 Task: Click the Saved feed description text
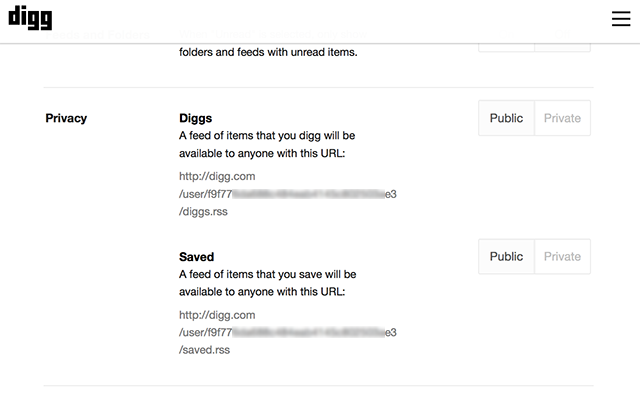(267, 283)
